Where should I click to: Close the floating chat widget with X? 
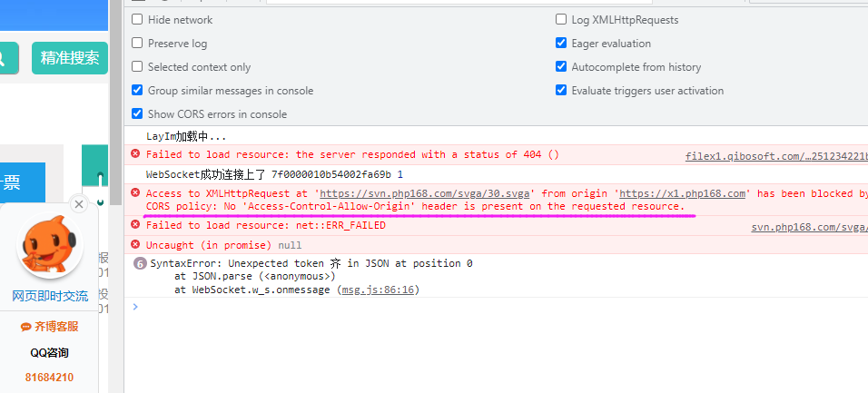(x=78, y=205)
